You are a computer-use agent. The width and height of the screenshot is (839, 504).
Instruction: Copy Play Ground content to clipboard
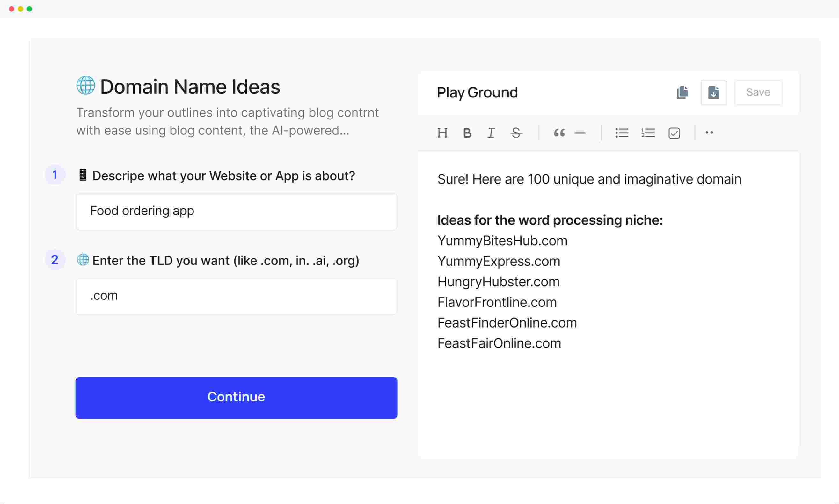pyautogui.click(x=682, y=92)
